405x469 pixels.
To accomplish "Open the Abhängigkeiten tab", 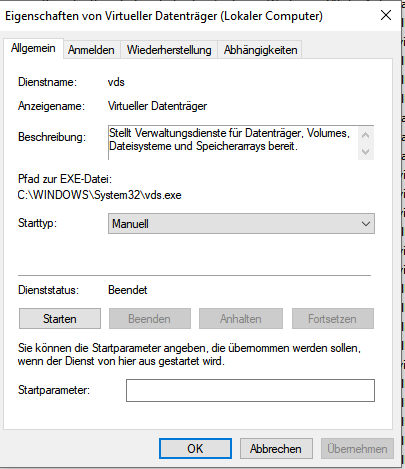I will pos(260,50).
